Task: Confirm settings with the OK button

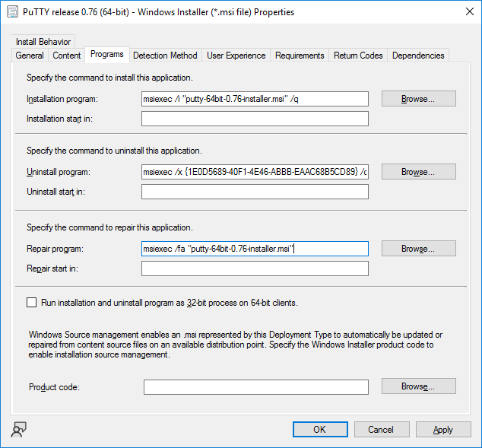Action: [x=320, y=429]
